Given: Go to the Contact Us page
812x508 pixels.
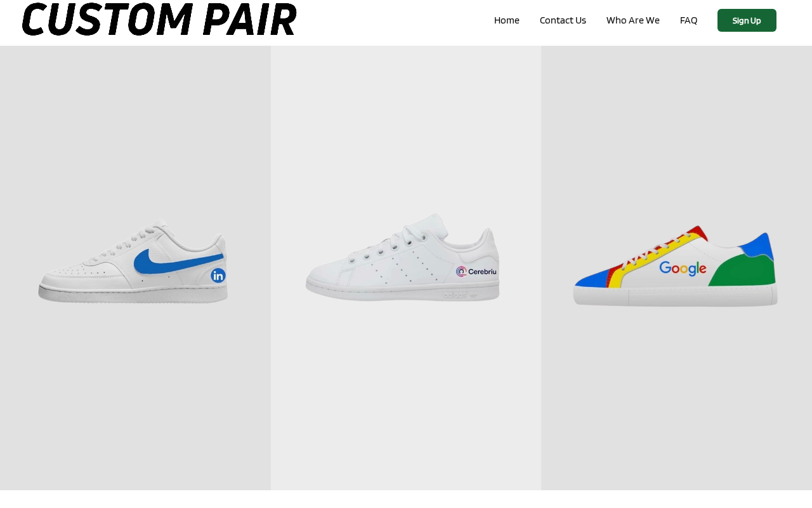Looking at the screenshot, I should 563,20.
